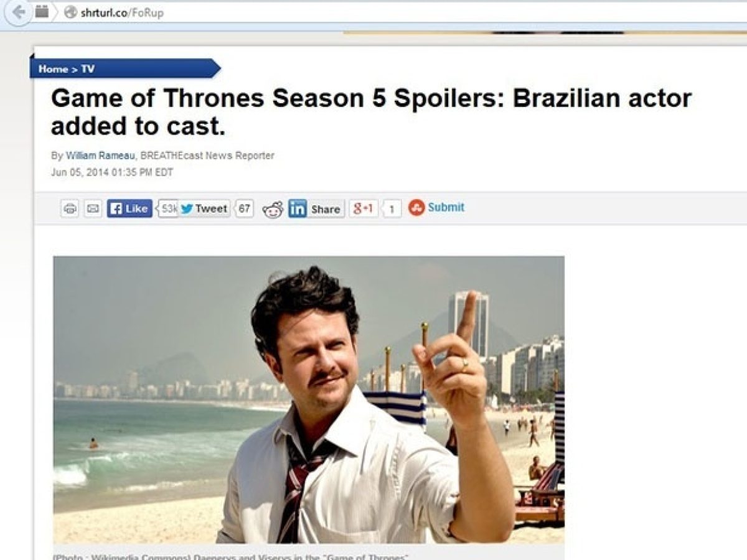Click the tweet count bubble showing 67
The width and height of the screenshot is (747, 560).
coord(245,208)
